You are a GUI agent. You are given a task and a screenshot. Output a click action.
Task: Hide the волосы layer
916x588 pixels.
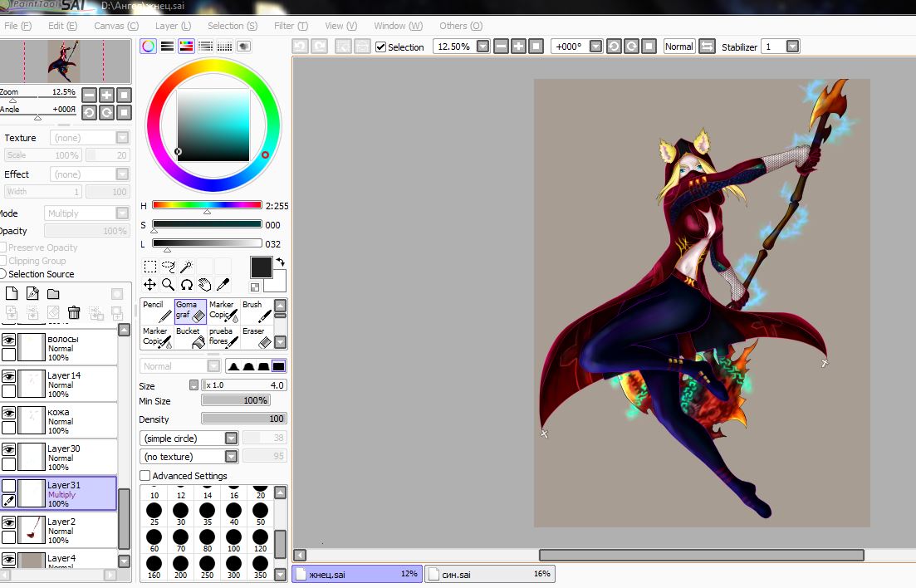8,340
